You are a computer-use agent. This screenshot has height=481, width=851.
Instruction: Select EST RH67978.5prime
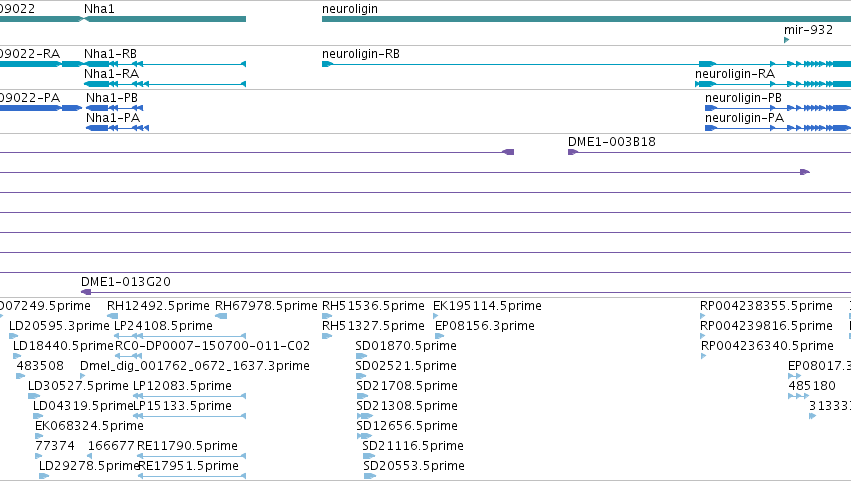266,306
